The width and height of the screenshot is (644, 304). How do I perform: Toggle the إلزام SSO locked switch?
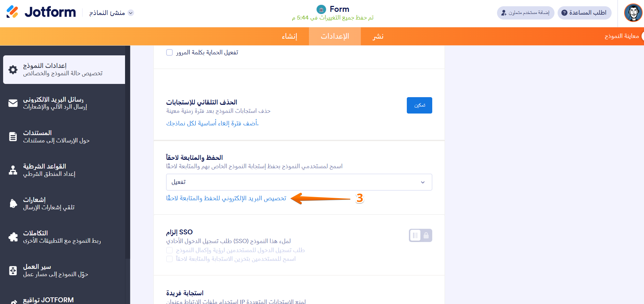(420, 235)
